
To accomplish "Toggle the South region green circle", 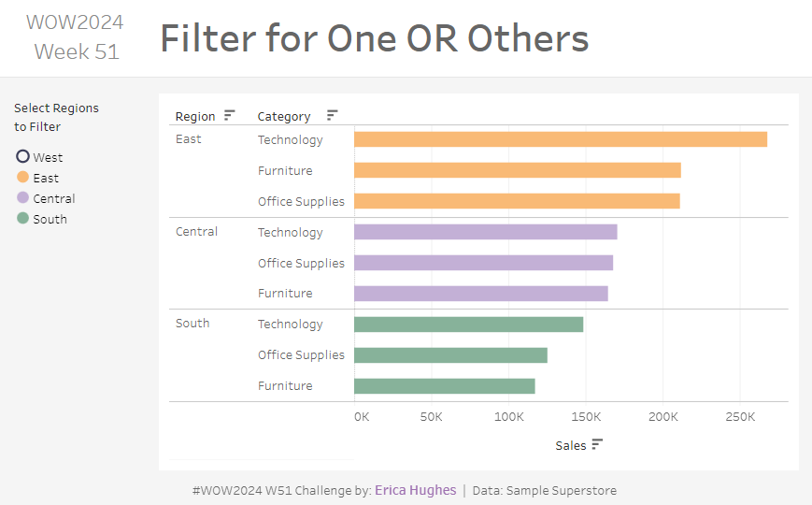I will 23,218.
